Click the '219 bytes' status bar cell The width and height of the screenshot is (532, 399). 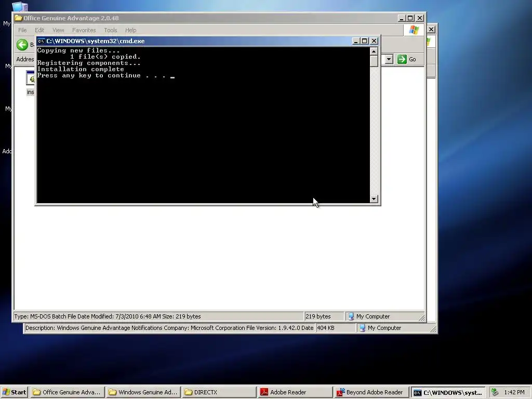click(x=324, y=316)
